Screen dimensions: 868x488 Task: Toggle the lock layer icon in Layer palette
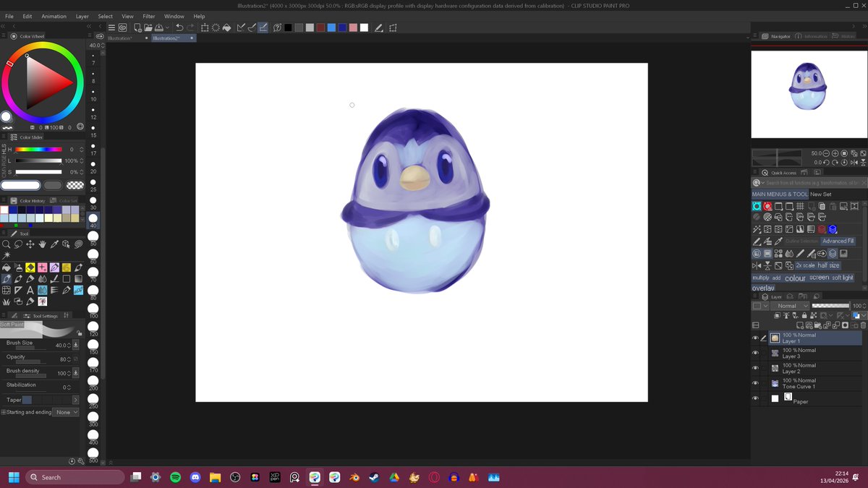pyautogui.click(x=804, y=315)
